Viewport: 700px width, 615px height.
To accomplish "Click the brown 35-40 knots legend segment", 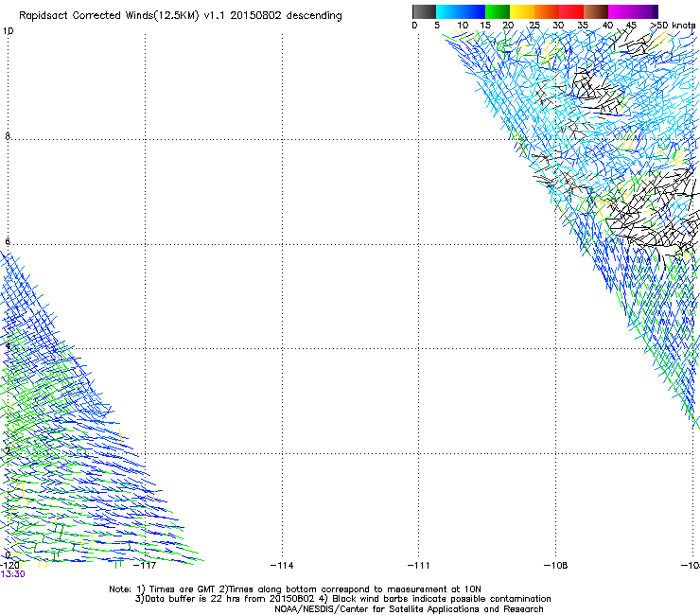I will (x=596, y=11).
